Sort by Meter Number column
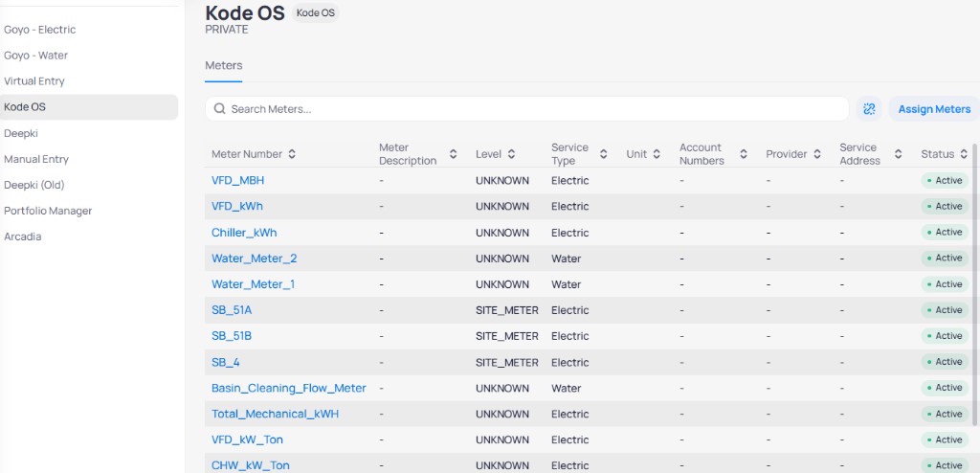The image size is (980, 473). (x=292, y=154)
